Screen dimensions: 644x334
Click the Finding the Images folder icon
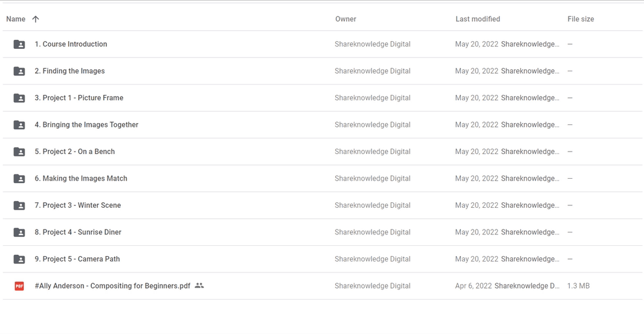tap(19, 71)
